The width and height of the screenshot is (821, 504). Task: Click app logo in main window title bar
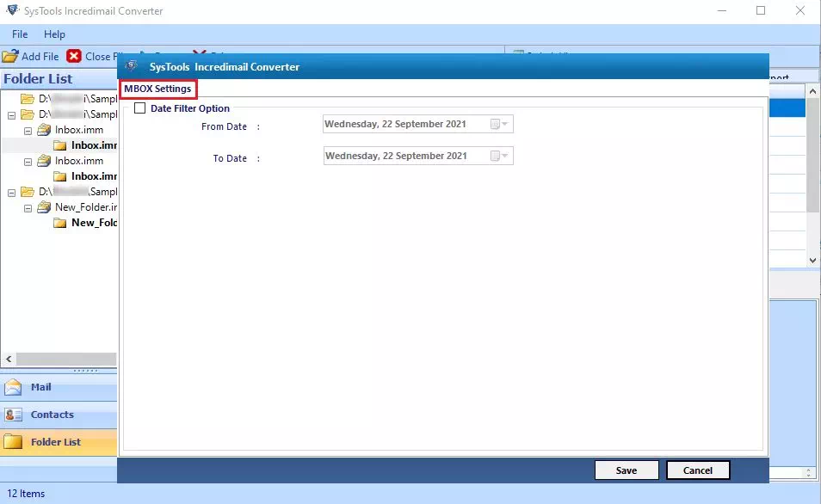click(x=12, y=10)
